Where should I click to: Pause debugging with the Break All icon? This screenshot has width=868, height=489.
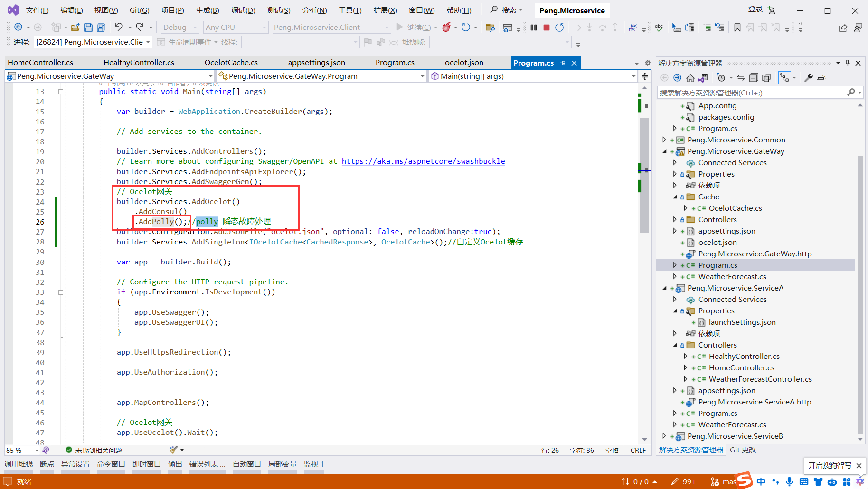534,28
